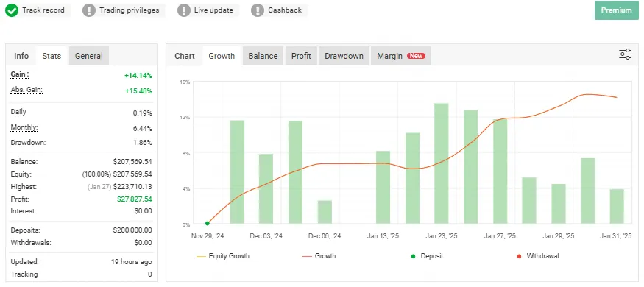Open the Margin tab marked New
Image resolution: width=644 pixels, height=287 pixels.
click(x=401, y=56)
